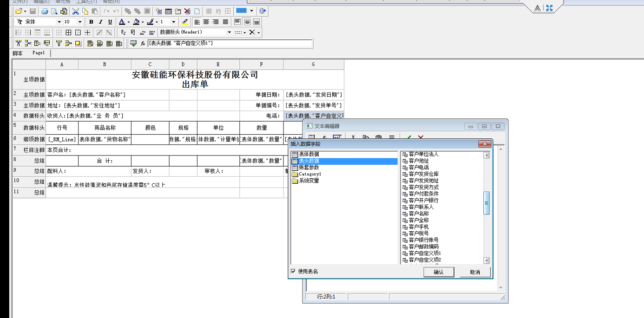Screen dimensions: 644x318
Task: Apply highlight with the marker pen icon
Action: pos(185,22)
